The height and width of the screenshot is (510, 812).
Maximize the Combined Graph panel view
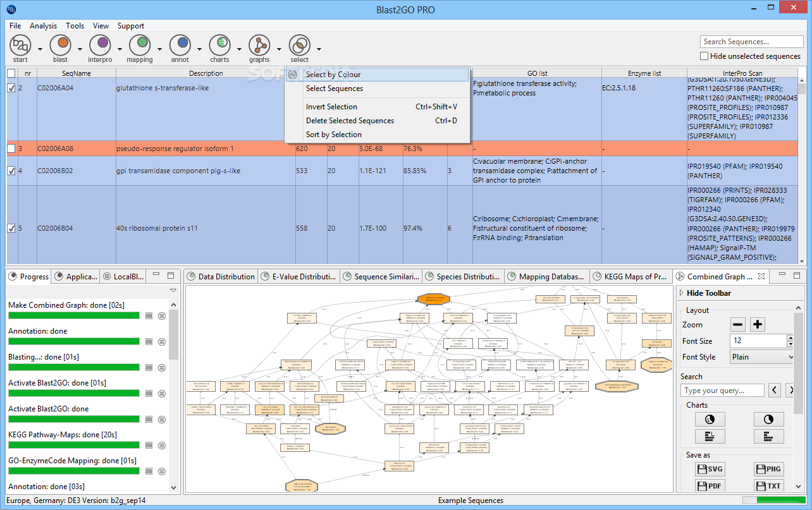point(797,276)
